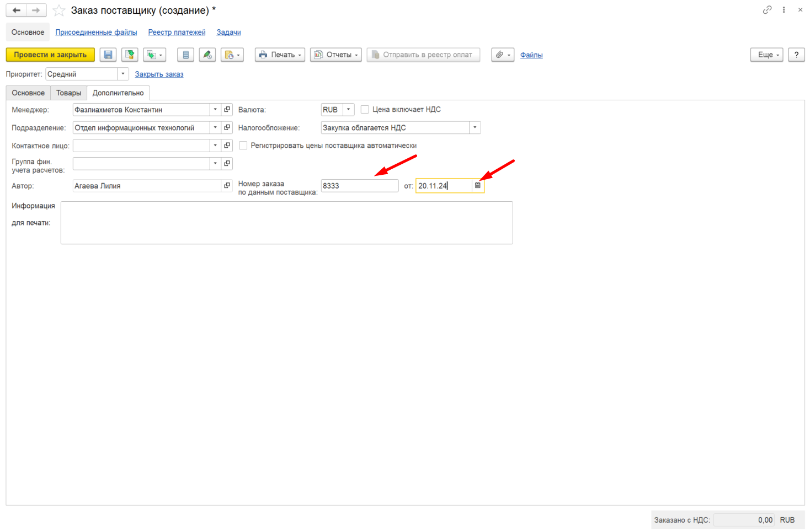Open the Менеджер record with the open icon
Viewport: 810px width, 532px height.
[x=227, y=110]
